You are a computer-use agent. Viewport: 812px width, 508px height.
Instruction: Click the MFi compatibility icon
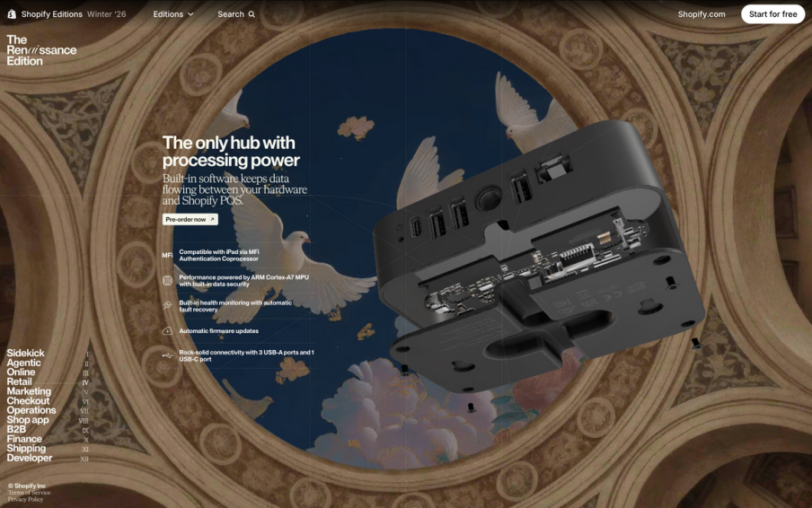click(x=167, y=256)
